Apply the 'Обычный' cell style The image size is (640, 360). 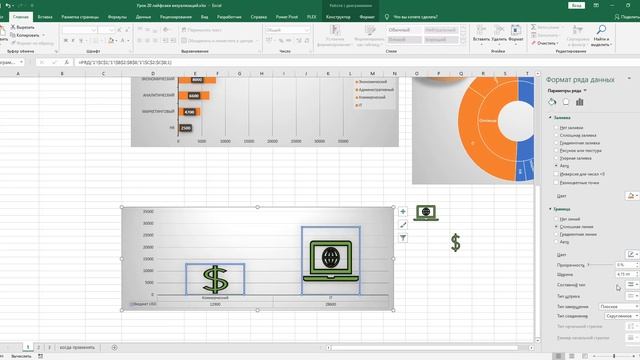point(404,30)
